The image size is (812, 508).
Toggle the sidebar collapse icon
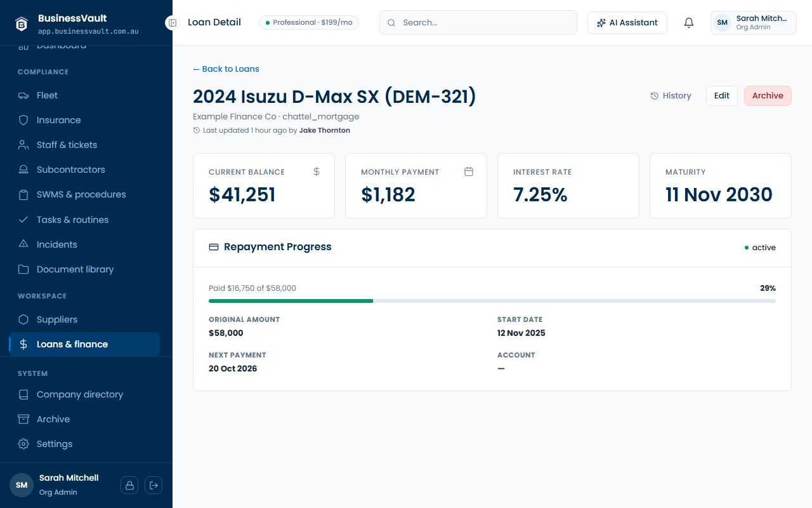click(x=173, y=23)
